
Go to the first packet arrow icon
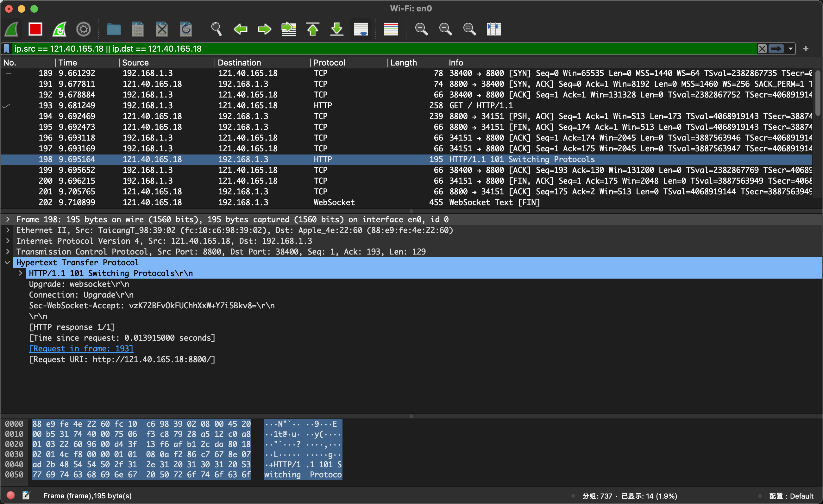click(313, 29)
